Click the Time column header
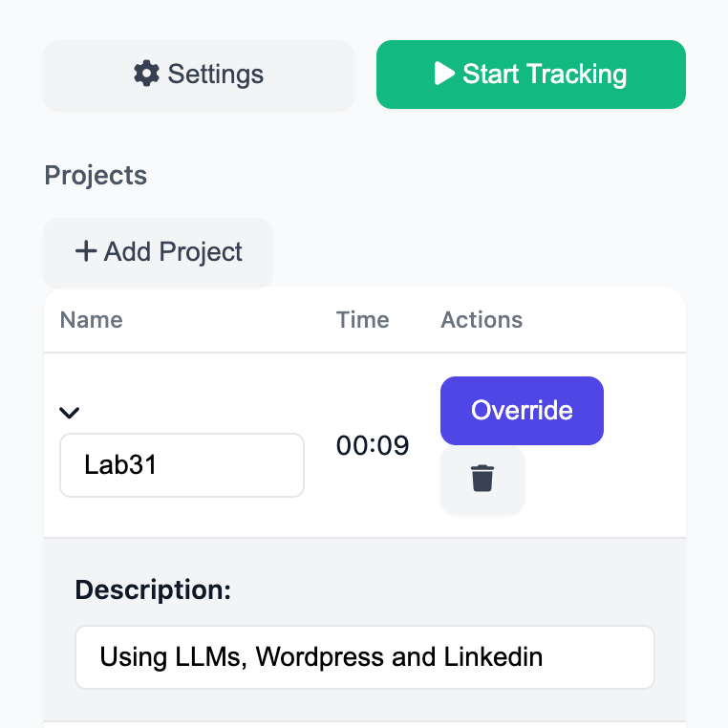The height and width of the screenshot is (728, 728). pyautogui.click(x=363, y=320)
